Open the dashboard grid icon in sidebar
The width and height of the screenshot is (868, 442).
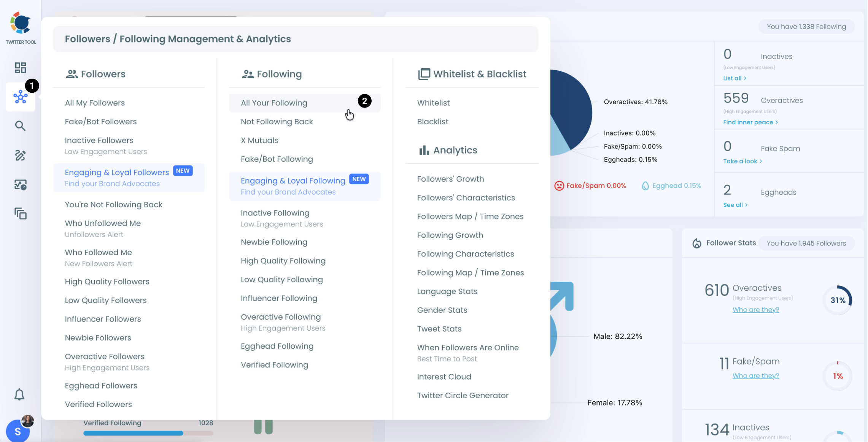(x=21, y=68)
